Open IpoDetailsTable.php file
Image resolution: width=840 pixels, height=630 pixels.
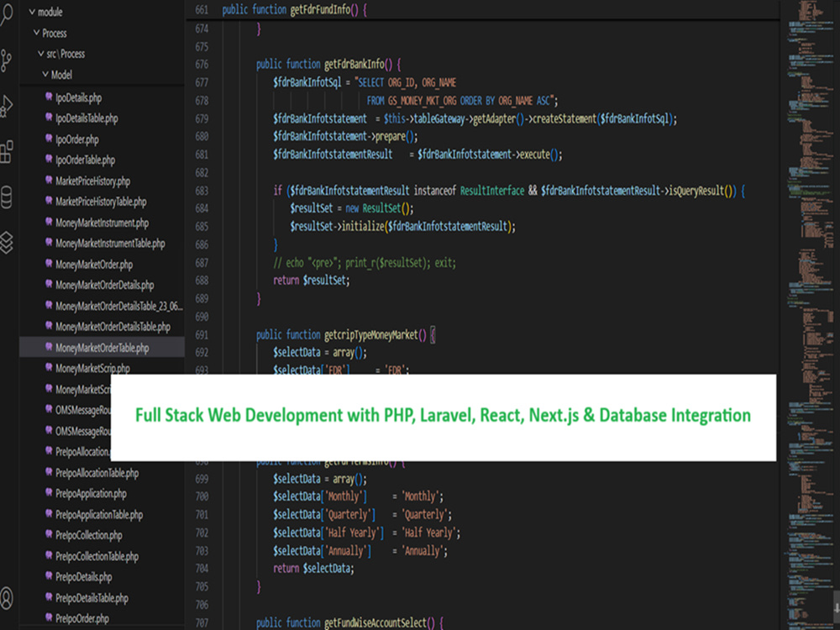(x=87, y=118)
